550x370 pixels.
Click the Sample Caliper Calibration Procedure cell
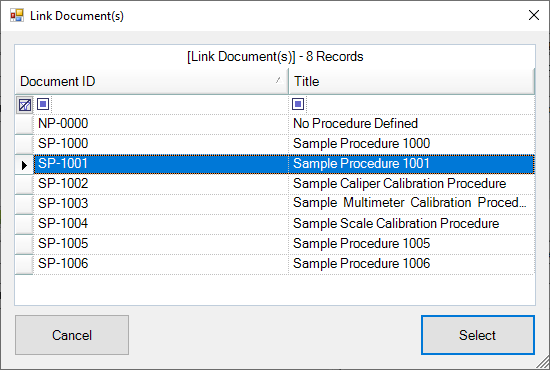tap(411, 184)
